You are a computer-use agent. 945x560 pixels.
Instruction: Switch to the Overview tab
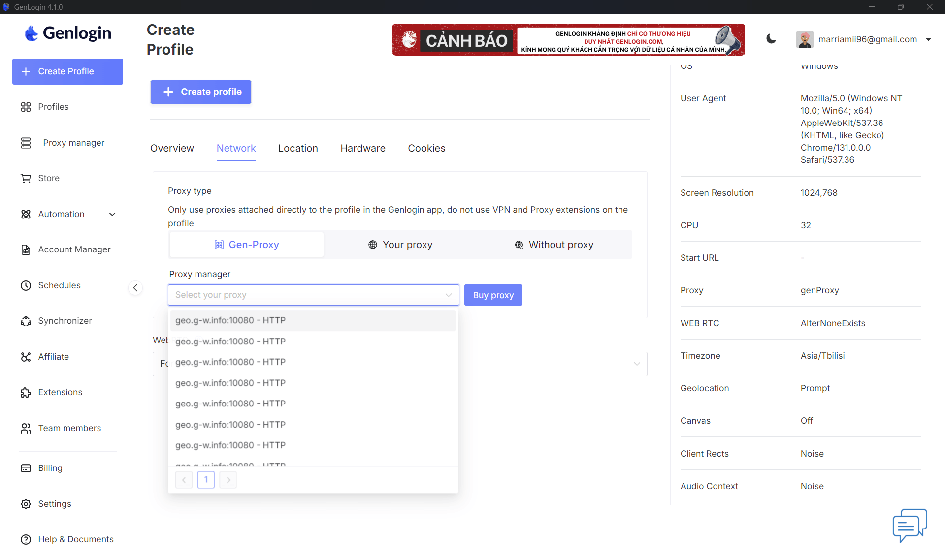pyautogui.click(x=172, y=148)
